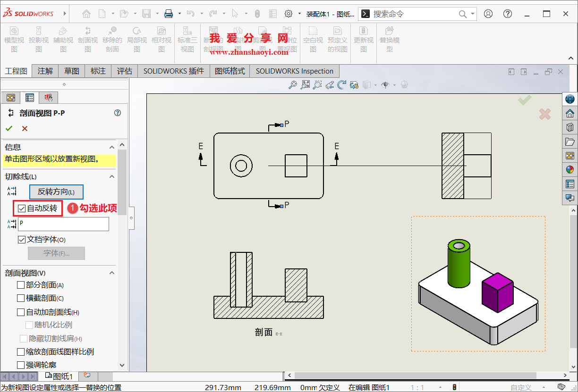This screenshot has width=578, height=392.
Task: Open Design Library in task pane
Action: 570,127
